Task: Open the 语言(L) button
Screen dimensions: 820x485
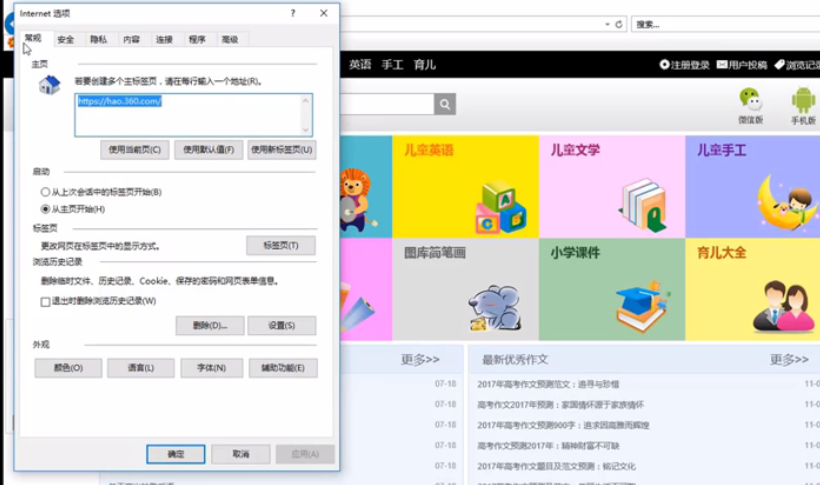Action: click(x=141, y=368)
